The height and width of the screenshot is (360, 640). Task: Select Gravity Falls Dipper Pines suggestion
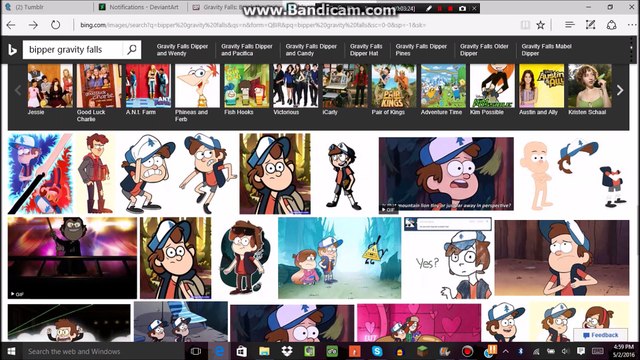pos(421,50)
